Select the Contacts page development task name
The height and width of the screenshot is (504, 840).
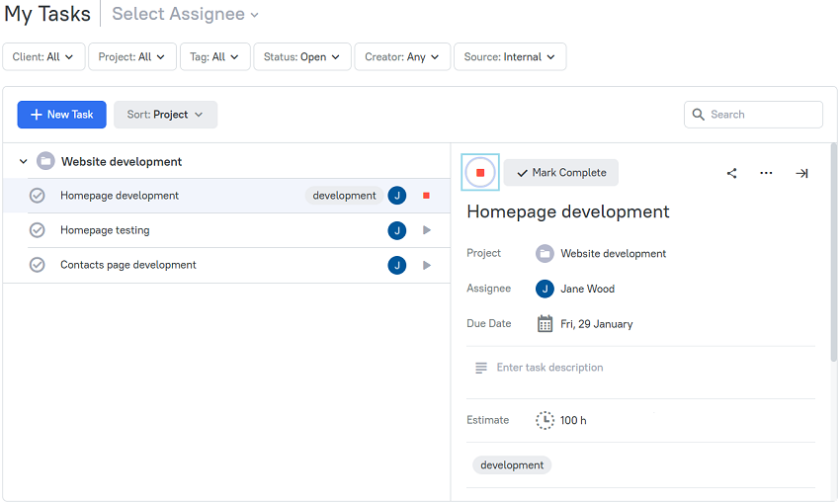128,265
